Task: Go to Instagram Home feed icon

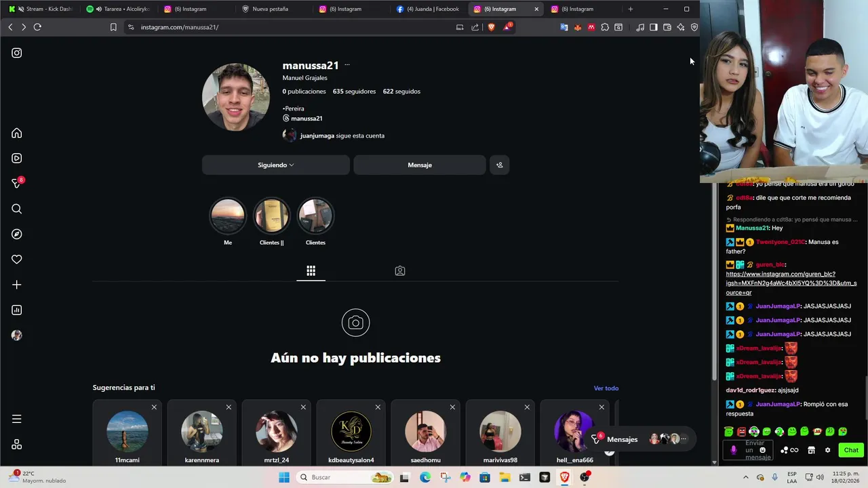Action: (x=17, y=133)
